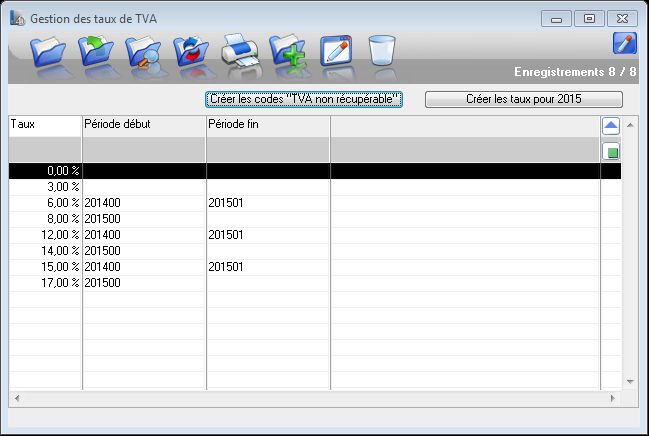Click the small pencil icon at top right
The image size is (649, 436).
(625, 43)
